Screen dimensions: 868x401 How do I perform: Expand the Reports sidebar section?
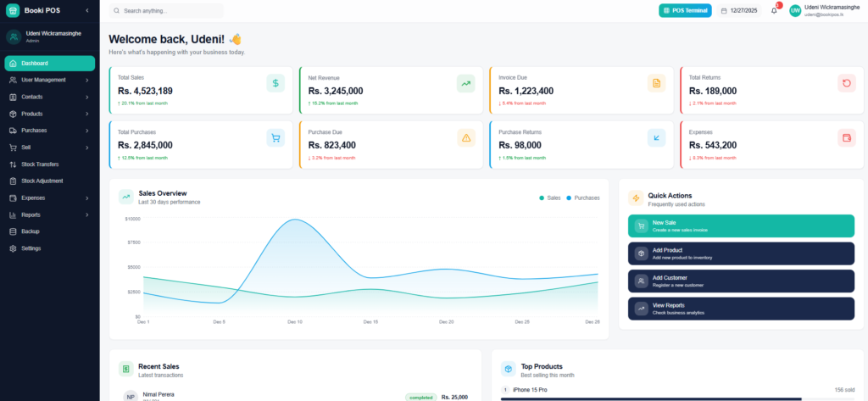[49, 214]
